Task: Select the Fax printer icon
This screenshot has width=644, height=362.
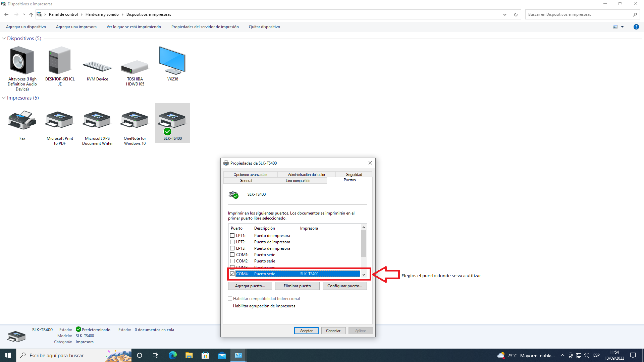Action: pos(22,121)
